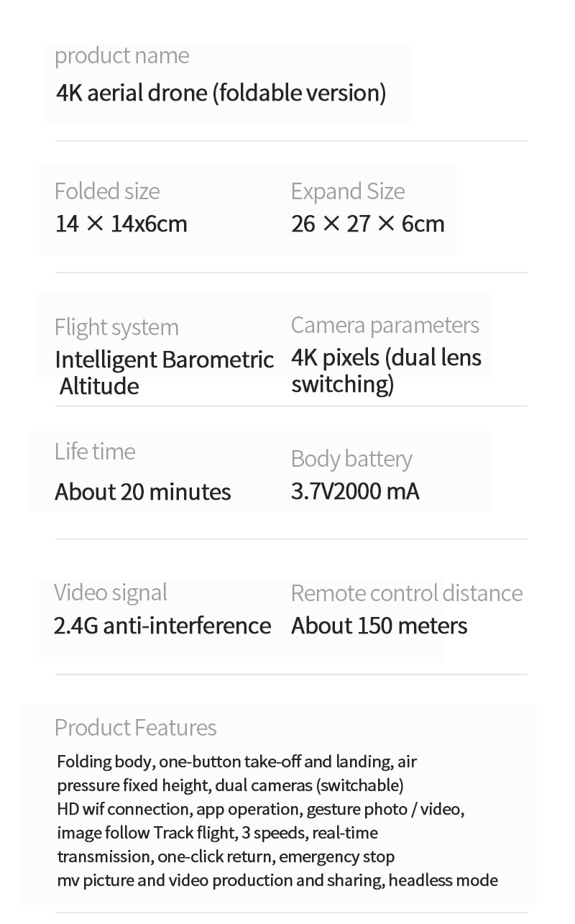Click the "Life time" label
Viewport: 575px width, 924px height.
pyautogui.click(x=95, y=452)
